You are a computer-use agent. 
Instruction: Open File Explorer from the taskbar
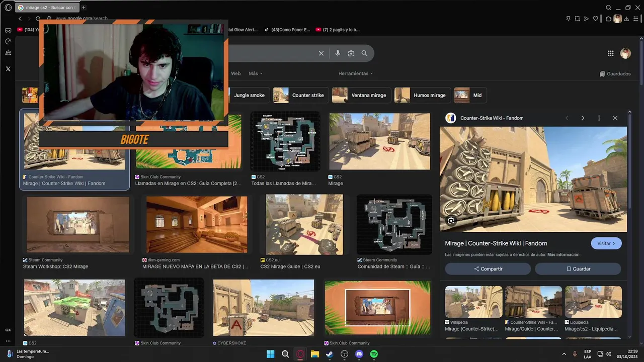314,354
